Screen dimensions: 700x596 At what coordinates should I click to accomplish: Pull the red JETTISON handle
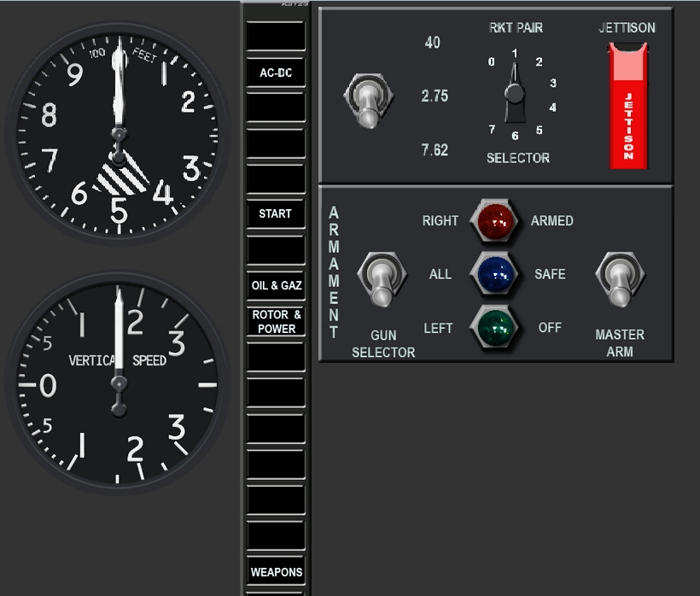click(627, 106)
